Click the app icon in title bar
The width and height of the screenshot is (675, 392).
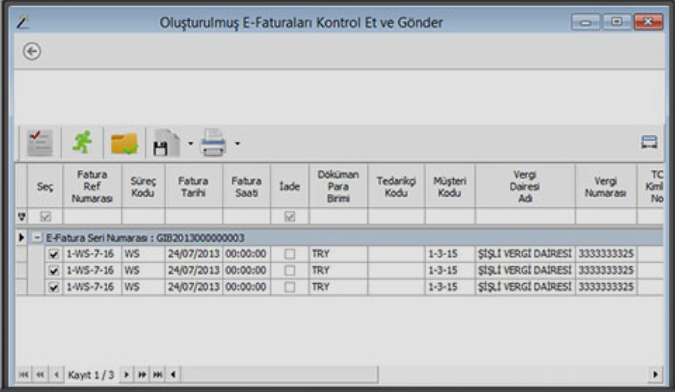(x=23, y=22)
